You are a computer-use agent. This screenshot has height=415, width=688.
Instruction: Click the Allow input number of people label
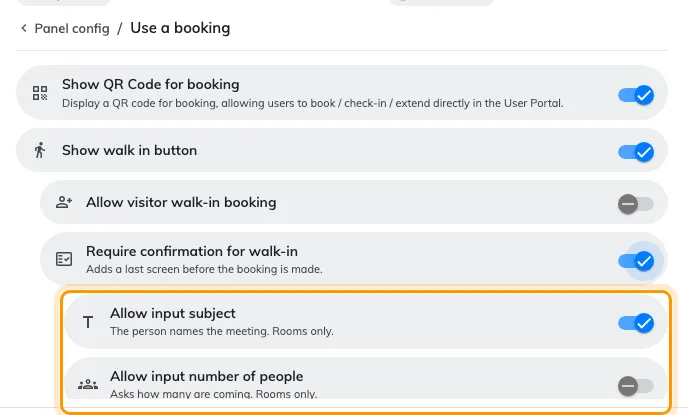pos(207,376)
